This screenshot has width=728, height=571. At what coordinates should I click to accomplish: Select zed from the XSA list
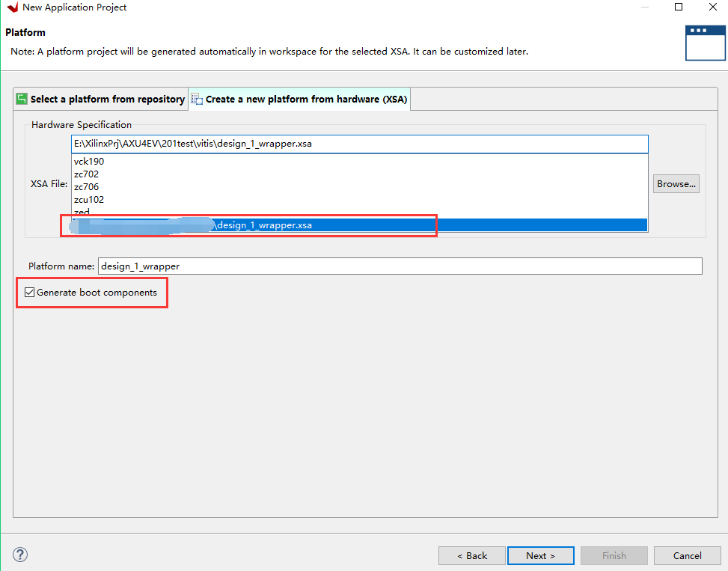(360, 212)
